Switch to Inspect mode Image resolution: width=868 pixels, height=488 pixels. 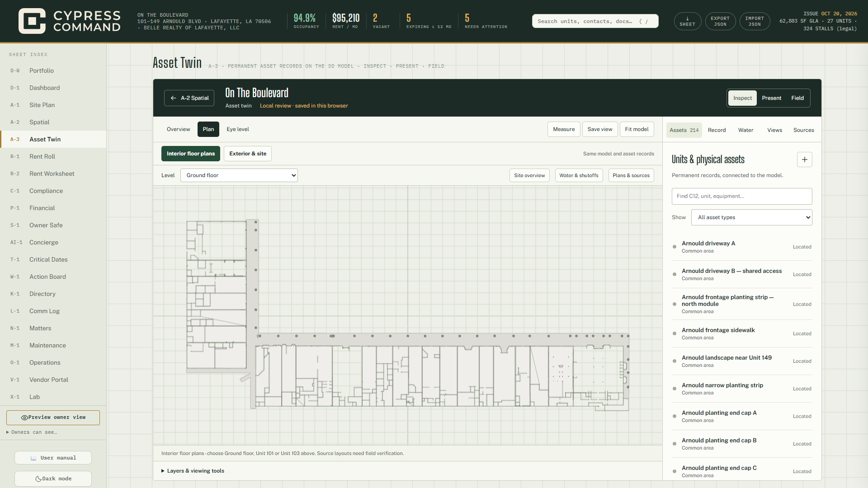click(742, 98)
